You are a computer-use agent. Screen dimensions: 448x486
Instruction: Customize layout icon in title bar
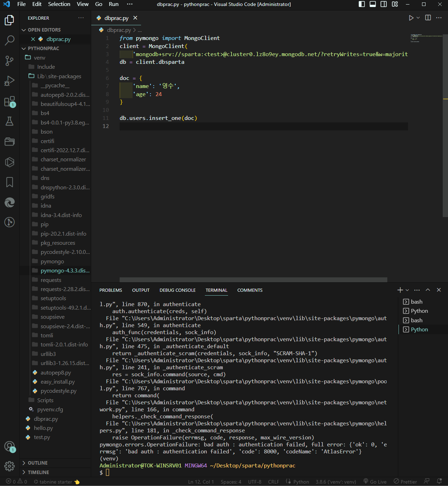coord(395,4)
